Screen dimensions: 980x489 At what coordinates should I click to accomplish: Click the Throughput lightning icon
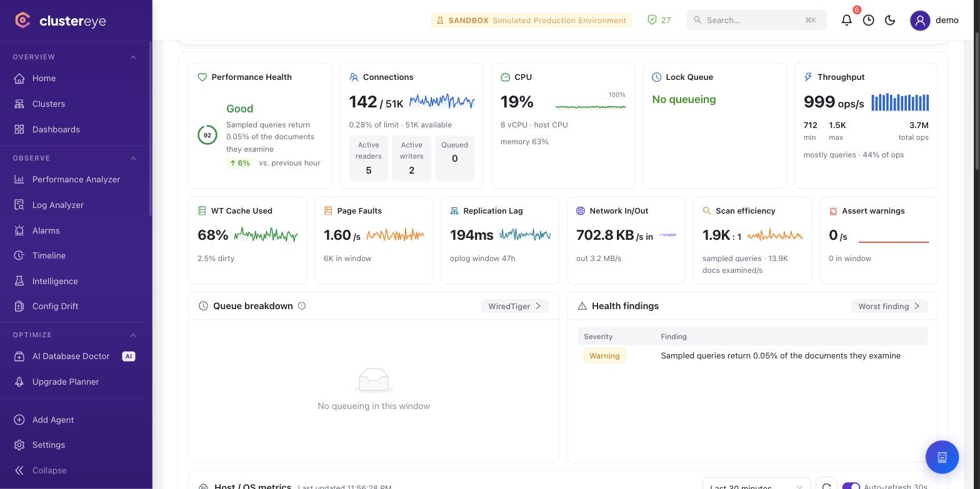tap(808, 77)
